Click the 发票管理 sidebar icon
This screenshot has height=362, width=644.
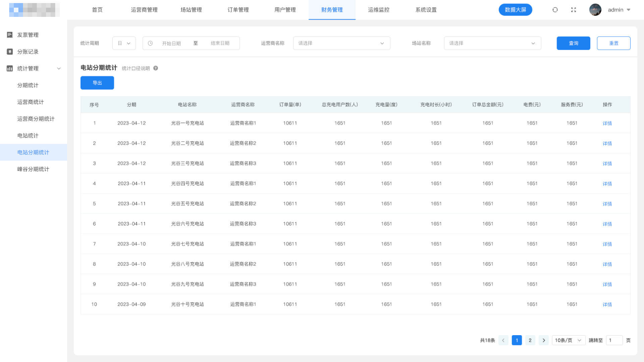point(10,35)
